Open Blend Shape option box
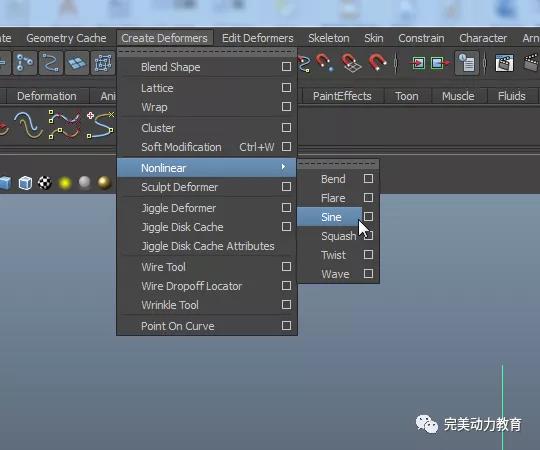Viewport: 540px width, 450px height. tap(286, 66)
